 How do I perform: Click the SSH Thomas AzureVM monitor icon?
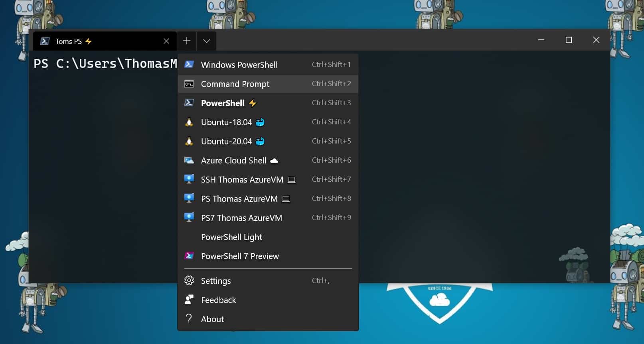pyautogui.click(x=189, y=179)
